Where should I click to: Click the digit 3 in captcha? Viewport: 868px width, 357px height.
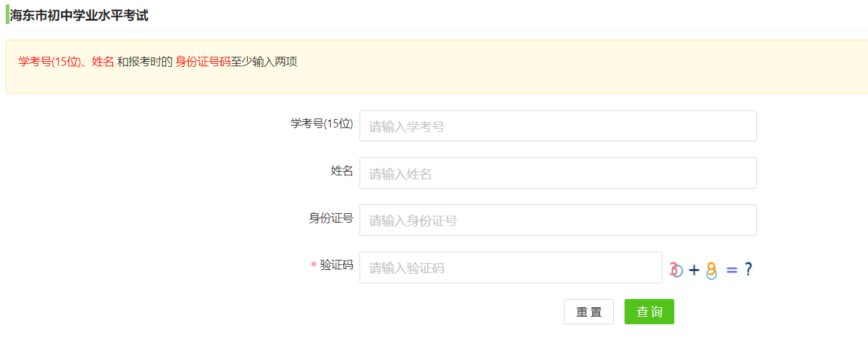tap(675, 270)
